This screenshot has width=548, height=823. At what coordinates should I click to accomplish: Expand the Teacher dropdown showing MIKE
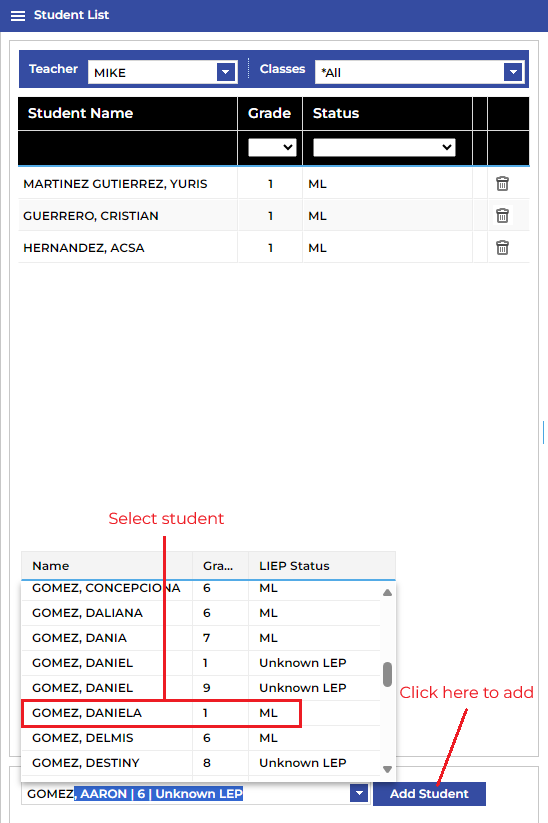226,72
